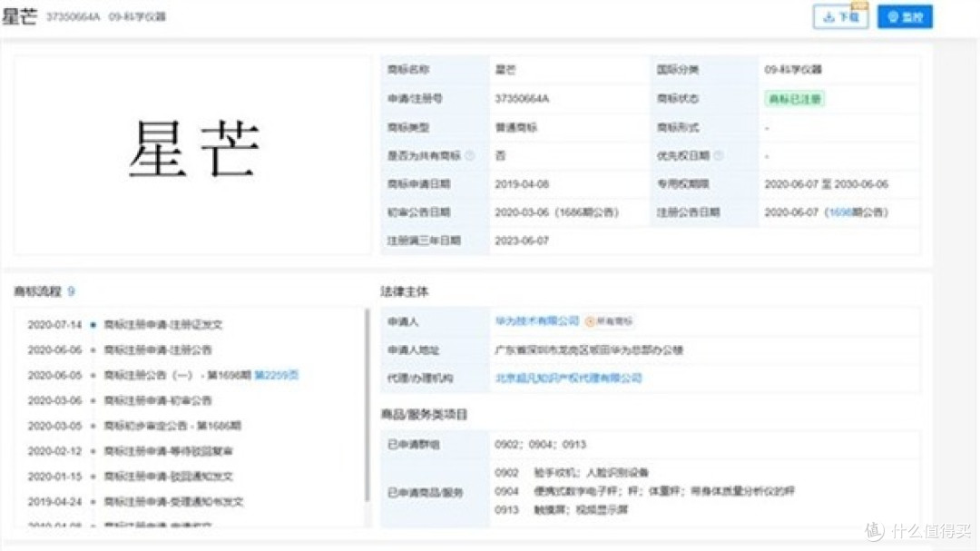Image resolution: width=980 pixels, height=551 pixels.
Task: Click exclusive period 2020-06-07 至 2030-06-06
Action: (827, 184)
